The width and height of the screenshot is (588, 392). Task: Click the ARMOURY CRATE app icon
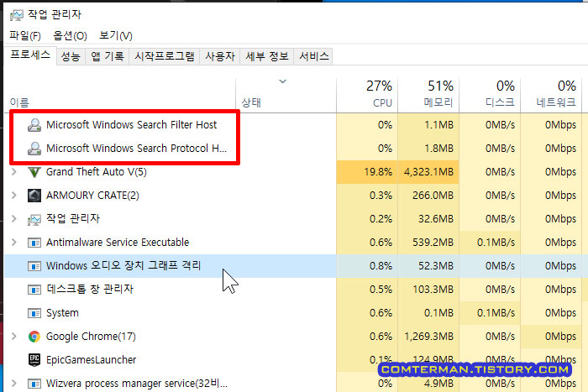click(x=34, y=196)
